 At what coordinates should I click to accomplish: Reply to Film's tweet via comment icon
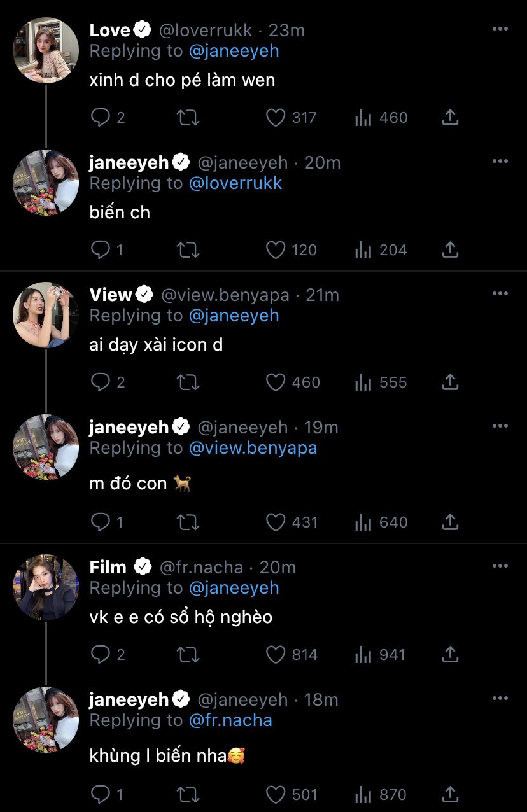[x=101, y=655]
